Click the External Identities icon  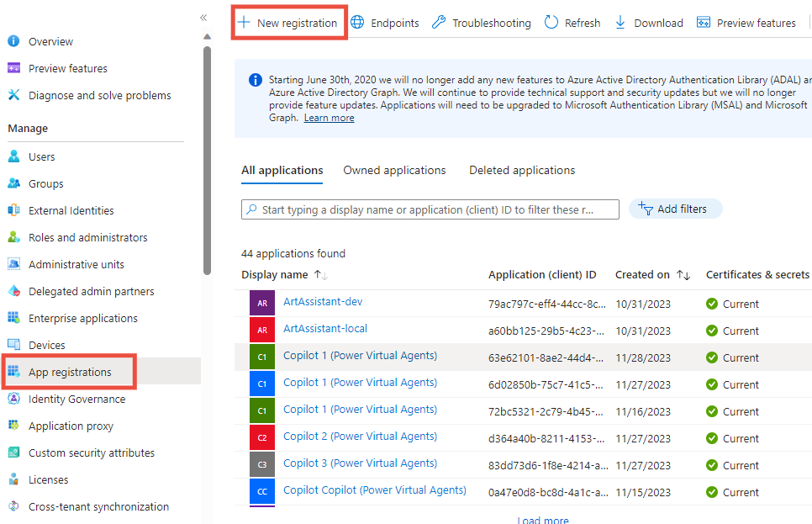pyautogui.click(x=14, y=210)
